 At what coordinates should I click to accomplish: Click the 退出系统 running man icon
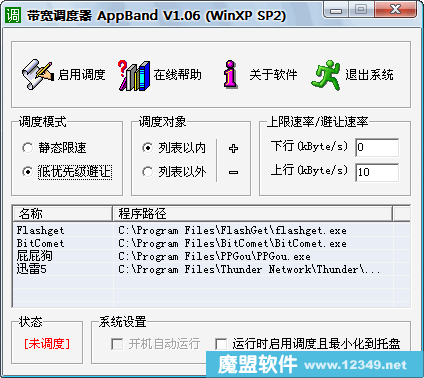tap(326, 75)
